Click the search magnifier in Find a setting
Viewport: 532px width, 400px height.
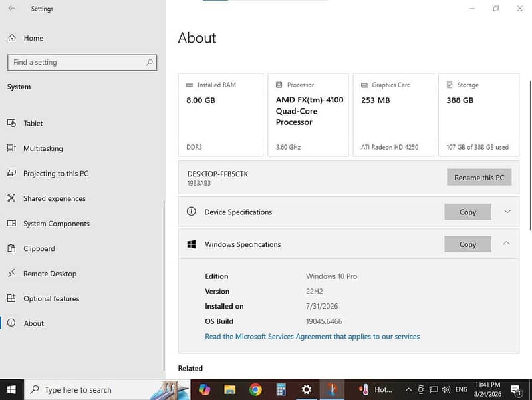coord(149,62)
